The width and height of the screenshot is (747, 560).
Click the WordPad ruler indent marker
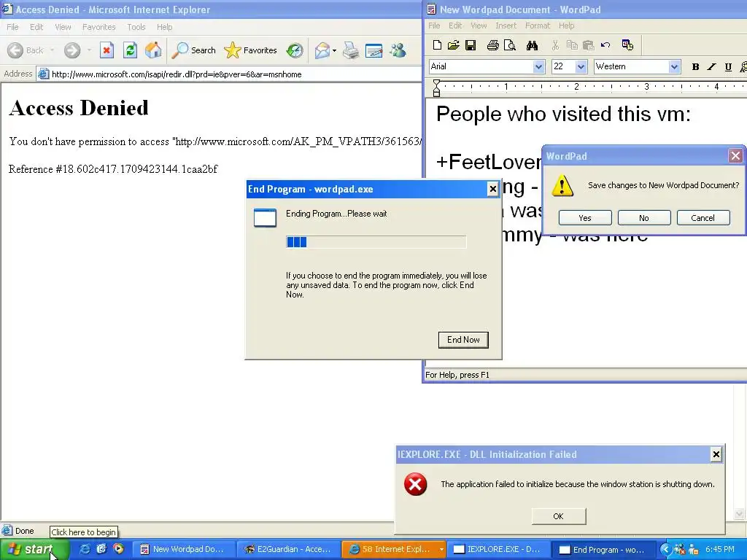click(436, 88)
